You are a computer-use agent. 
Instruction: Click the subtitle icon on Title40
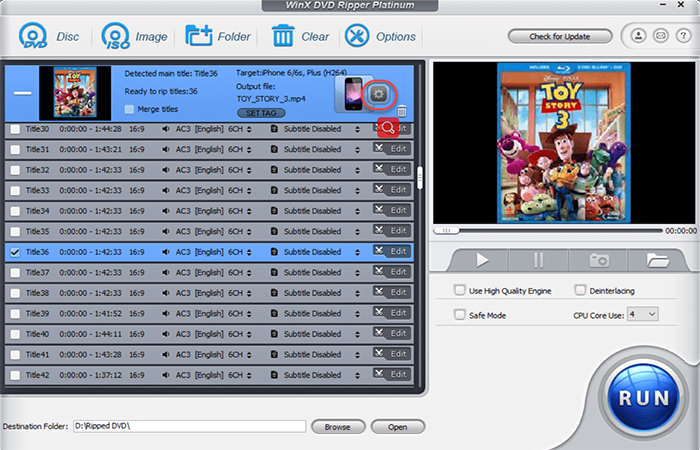(x=274, y=334)
